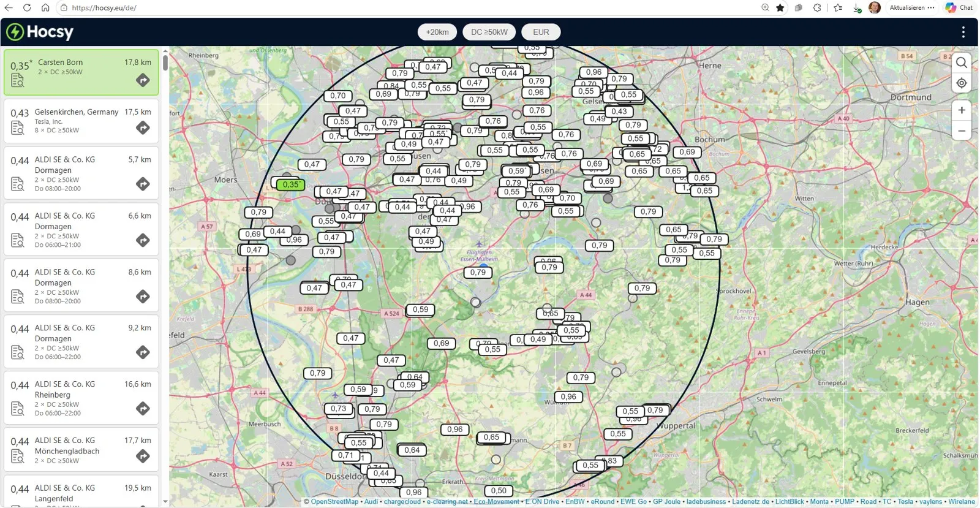Screen dimensions: 980x508
Task: Change the +20km radius filter
Action: coord(437,32)
